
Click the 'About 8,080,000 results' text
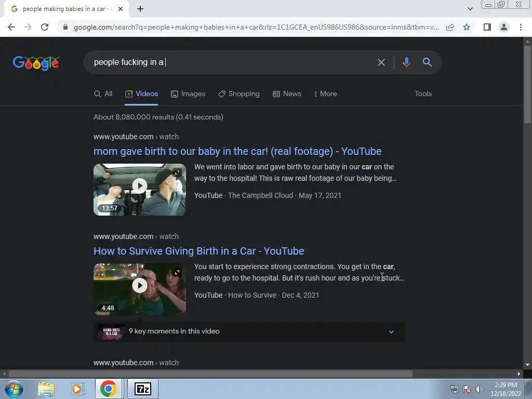pyautogui.click(x=158, y=117)
